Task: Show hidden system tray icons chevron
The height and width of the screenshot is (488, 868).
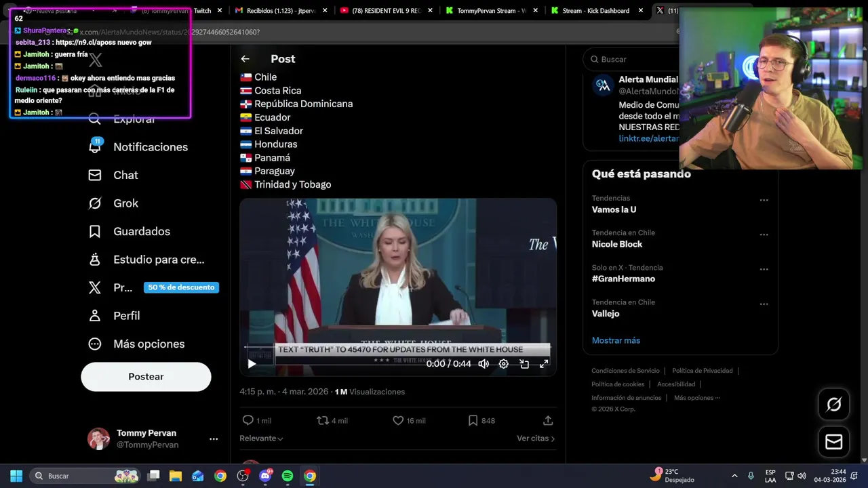Action: 734,476
